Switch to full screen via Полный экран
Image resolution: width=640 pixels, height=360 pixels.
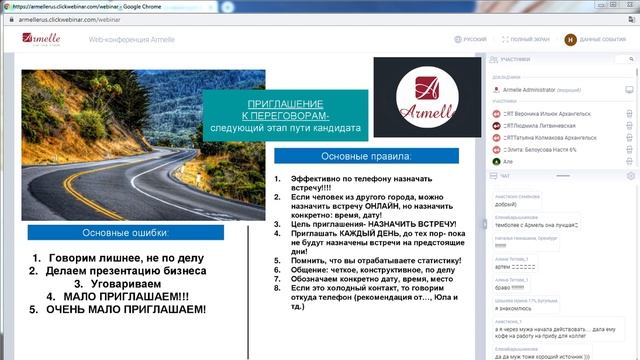click(526, 39)
